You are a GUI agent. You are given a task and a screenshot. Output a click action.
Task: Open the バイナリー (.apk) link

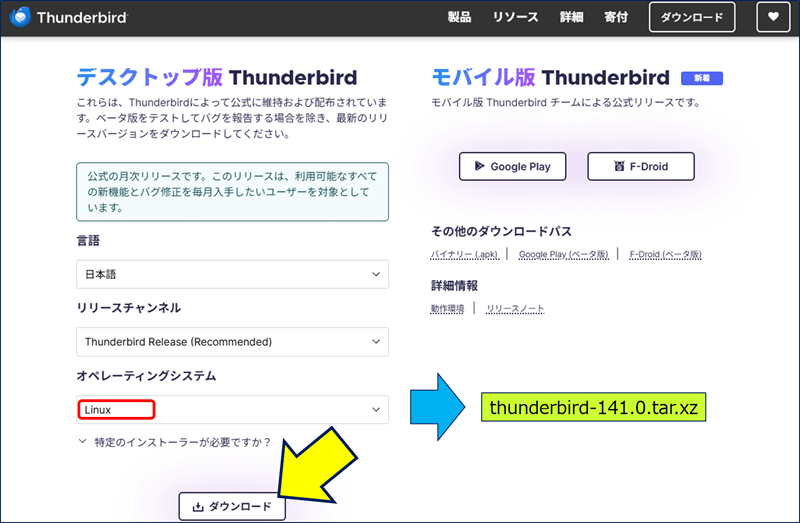coord(464,254)
